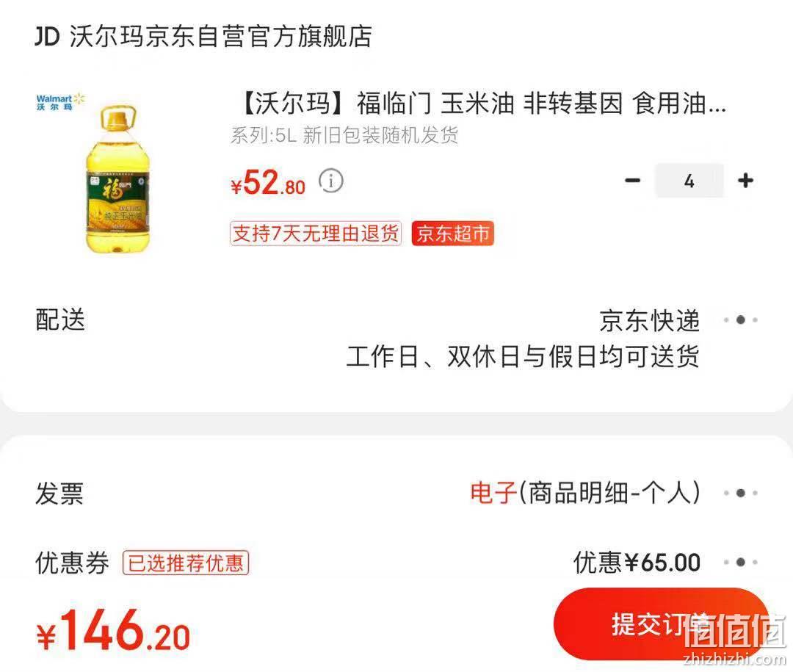Open the 福临门 corn oil product thumbnail

pos(117,178)
